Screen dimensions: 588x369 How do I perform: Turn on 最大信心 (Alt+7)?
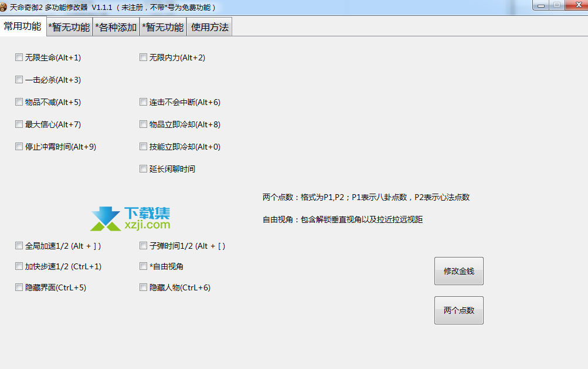pos(19,124)
